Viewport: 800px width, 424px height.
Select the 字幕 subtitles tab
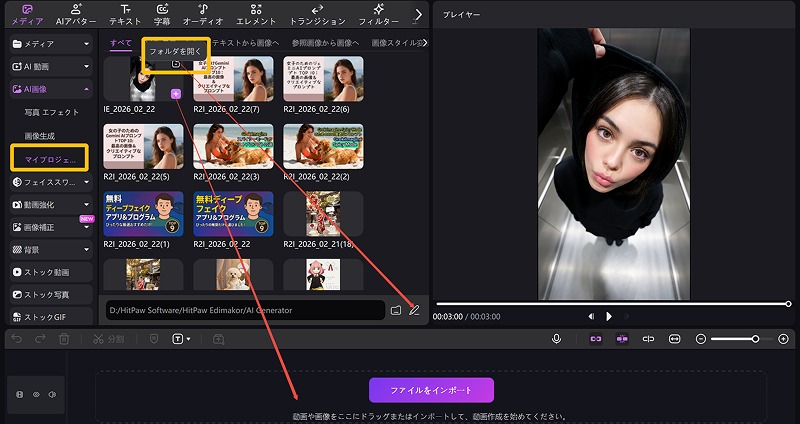[162, 15]
